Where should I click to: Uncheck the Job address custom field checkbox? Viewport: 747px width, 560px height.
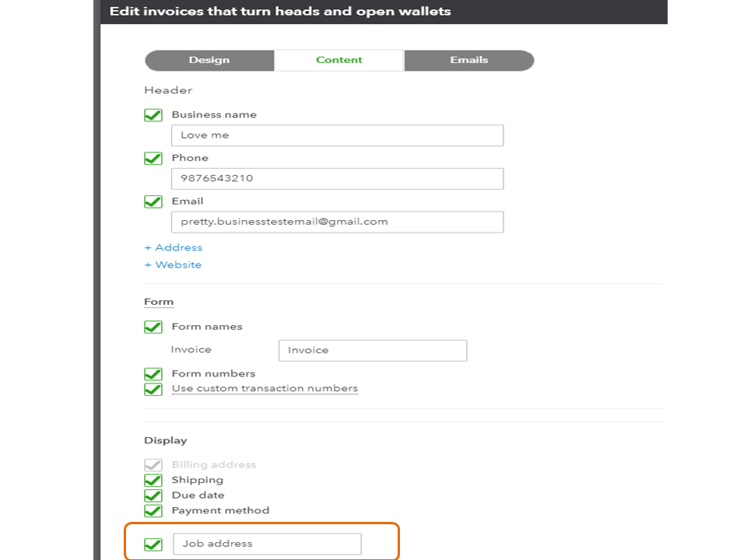point(153,544)
